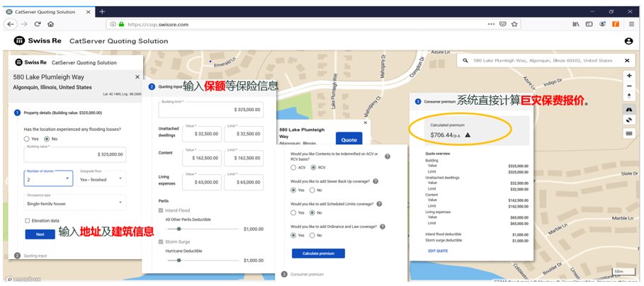Bookmark this page with star icon
This screenshot has height=286, width=644.
[515, 24]
